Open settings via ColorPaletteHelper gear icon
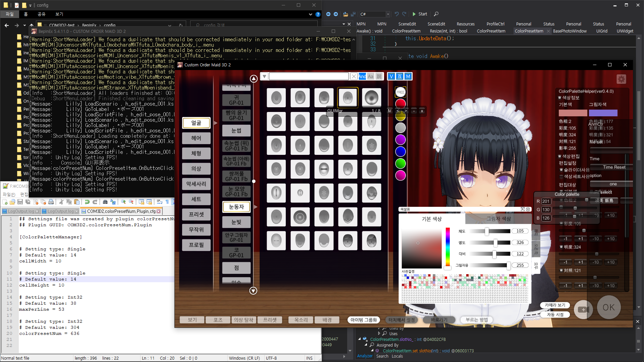Image resolution: width=644 pixels, height=362 pixels. click(x=621, y=79)
